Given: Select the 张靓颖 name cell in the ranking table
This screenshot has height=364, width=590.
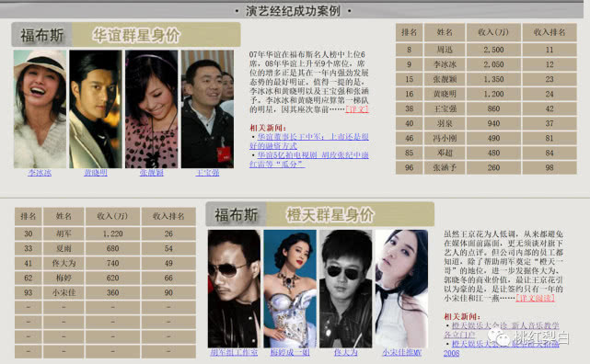Looking at the screenshot, I should tap(445, 79).
